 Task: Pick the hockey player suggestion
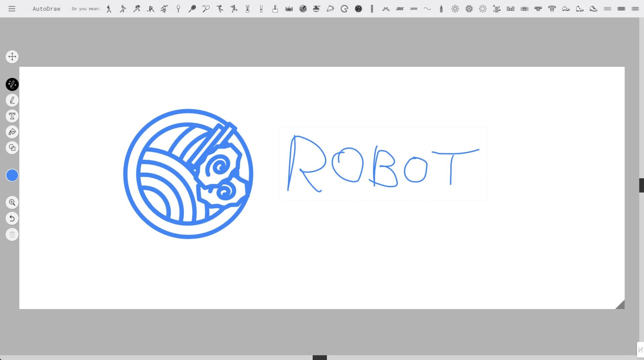pyautogui.click(x=151, y=9)
